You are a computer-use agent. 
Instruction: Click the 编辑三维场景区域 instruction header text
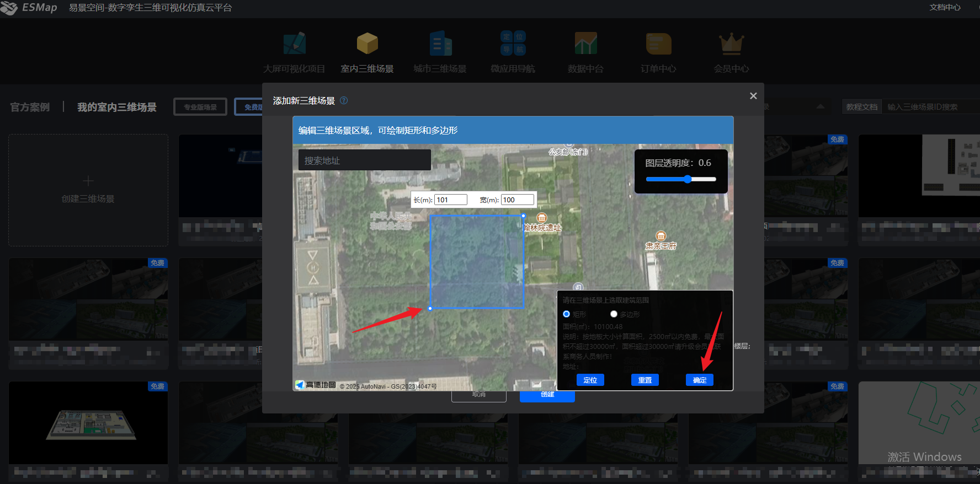pyautogui.click(x=378, y=130)
